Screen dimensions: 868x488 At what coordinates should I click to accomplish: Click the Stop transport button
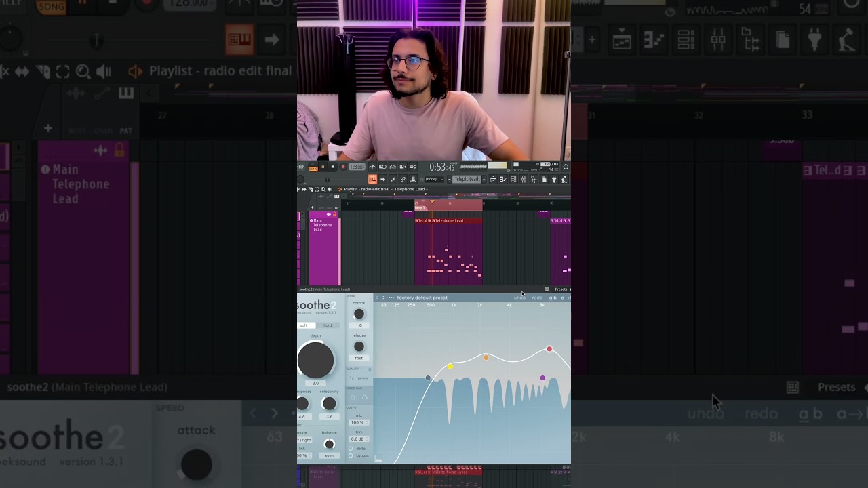point(333,167)
